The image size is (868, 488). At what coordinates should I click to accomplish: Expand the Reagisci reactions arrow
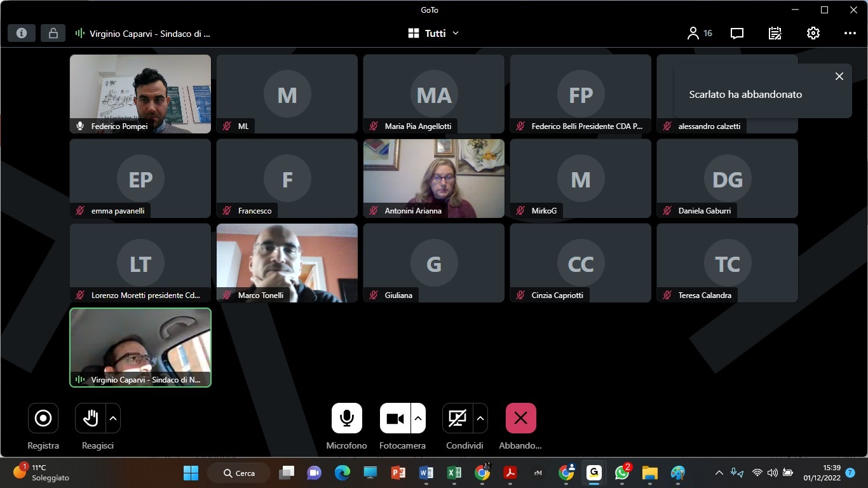(113, 418)
